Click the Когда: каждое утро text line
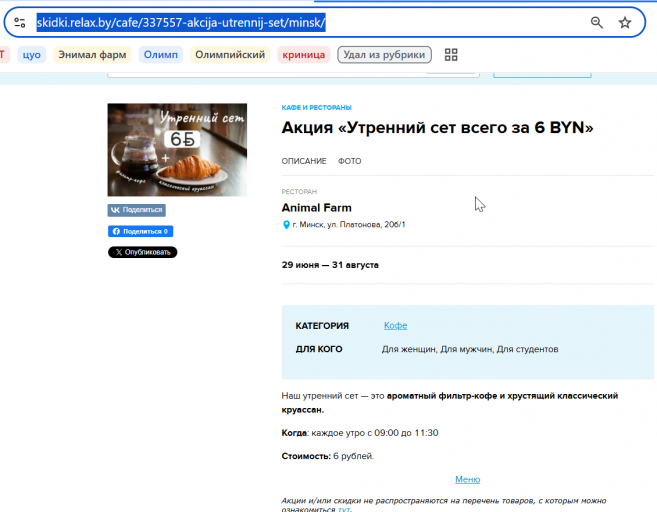657x512 pixels. click(x=360, y=433)
